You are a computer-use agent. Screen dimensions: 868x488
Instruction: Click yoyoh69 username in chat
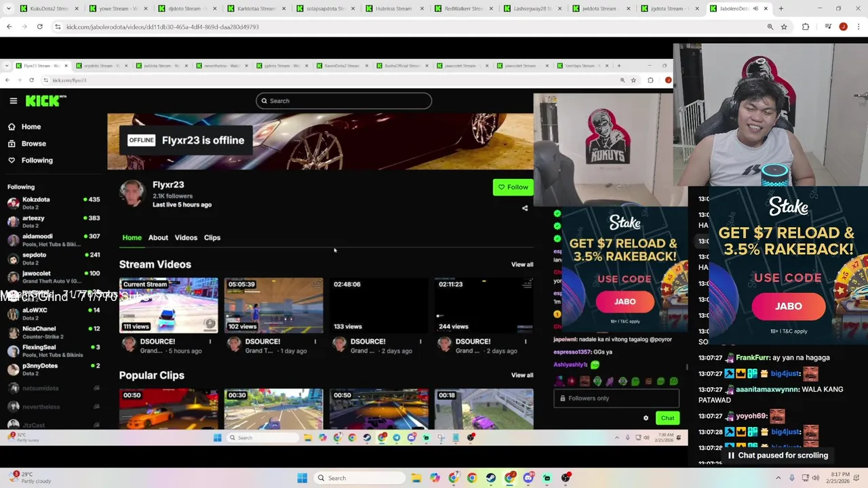tap(751, 416)
